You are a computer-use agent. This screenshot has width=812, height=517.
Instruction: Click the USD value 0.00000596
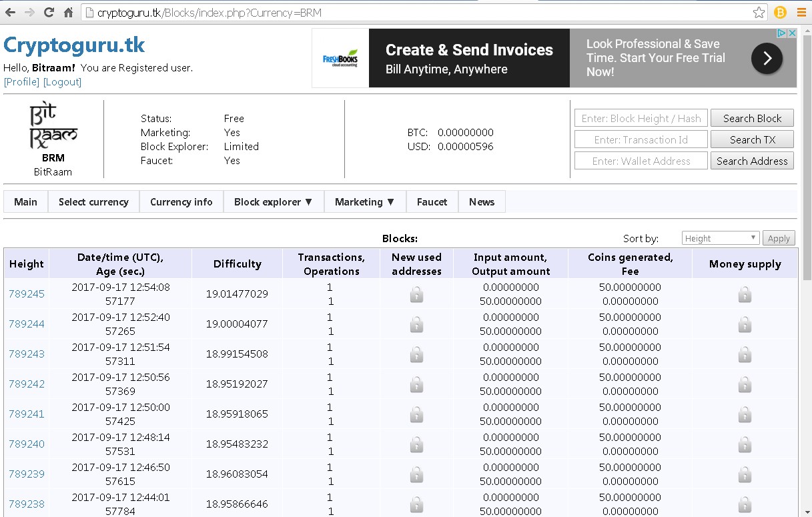point(466,146)
